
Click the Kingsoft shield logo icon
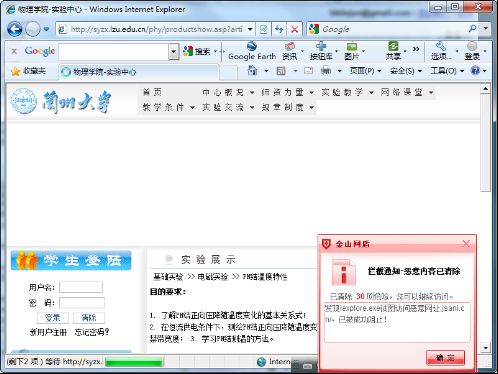tap(326, 244)
